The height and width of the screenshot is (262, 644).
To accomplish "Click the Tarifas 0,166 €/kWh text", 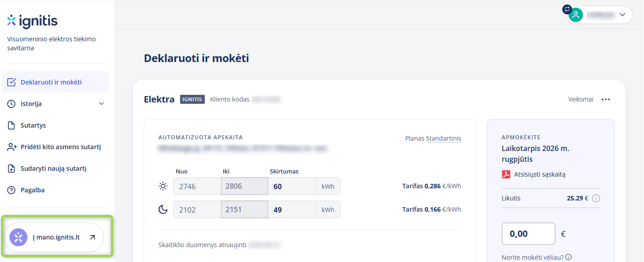I will point(432,209).
